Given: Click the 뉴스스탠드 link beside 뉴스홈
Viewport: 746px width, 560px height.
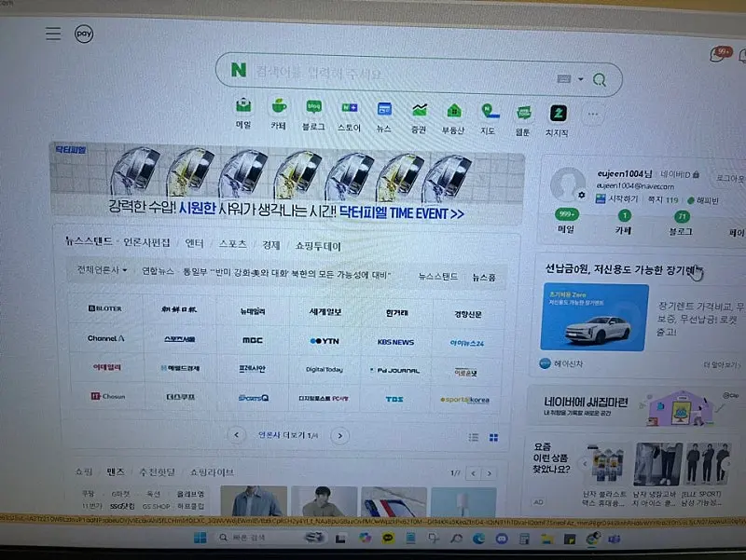Looking at the screenshot, I should (x=437, y=276).
